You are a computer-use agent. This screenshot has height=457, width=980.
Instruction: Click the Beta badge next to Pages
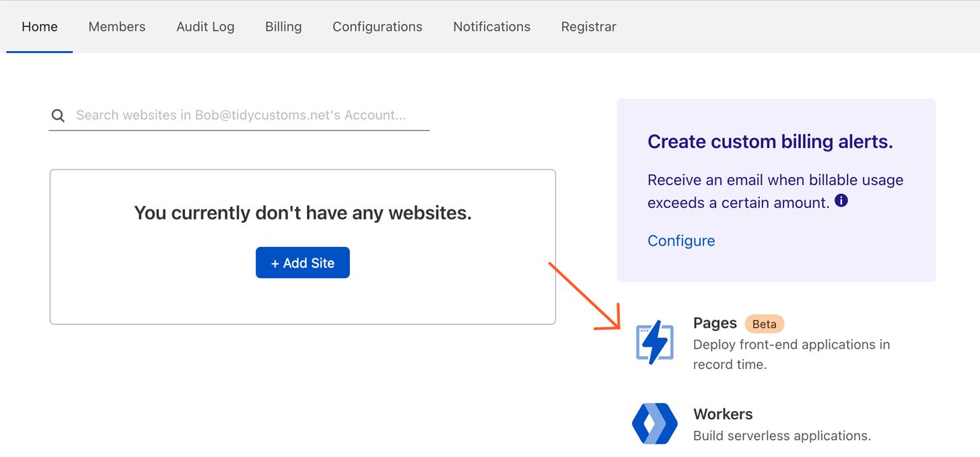pos(764,324)
